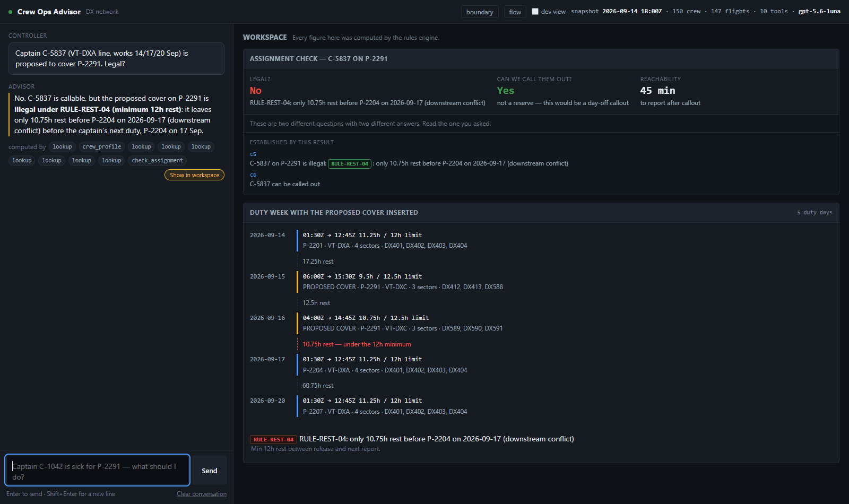This screenshot has width=849, height=504.
Task: Click the gpt-5.6-luna model label
Action: coord(819,11)
